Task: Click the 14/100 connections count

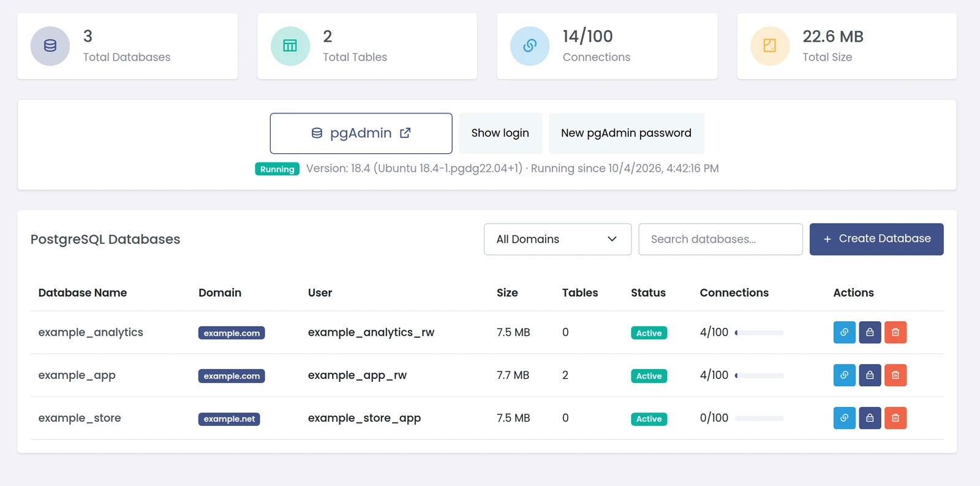Action: tap(588, 37)
